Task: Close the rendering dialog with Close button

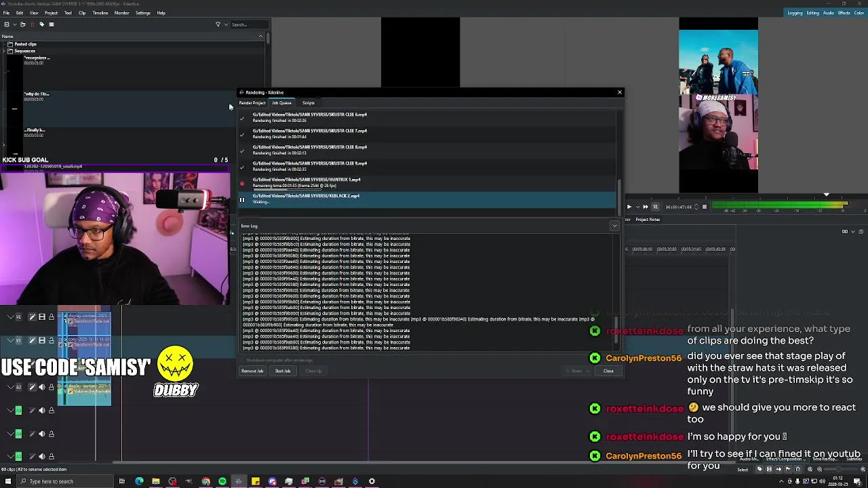Action: (608, 371)
